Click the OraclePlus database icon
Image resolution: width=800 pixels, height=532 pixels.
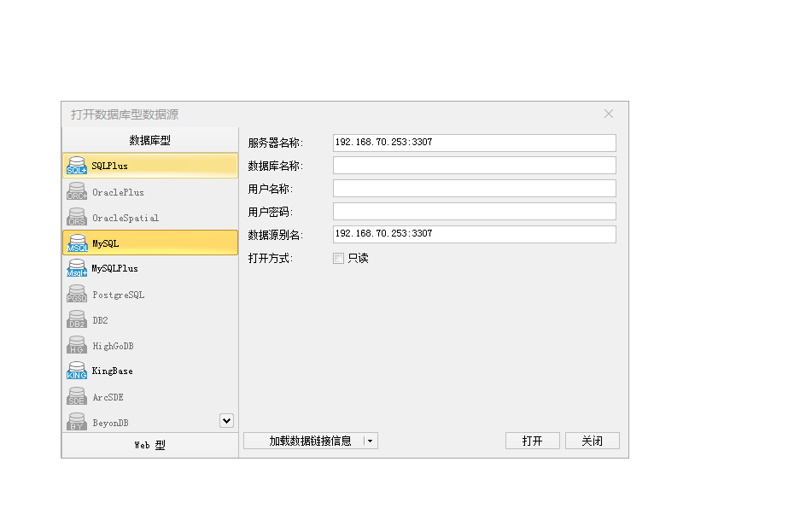(x=77, y=191)
